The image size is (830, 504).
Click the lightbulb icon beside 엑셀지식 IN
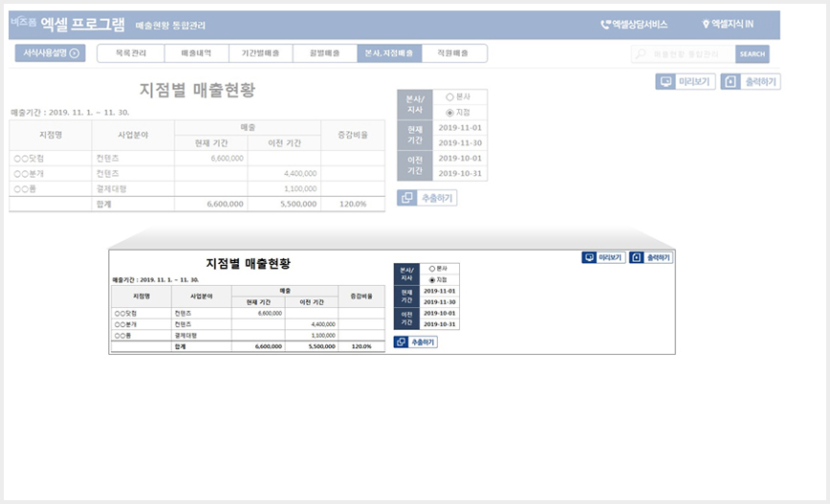coord(706,24)
